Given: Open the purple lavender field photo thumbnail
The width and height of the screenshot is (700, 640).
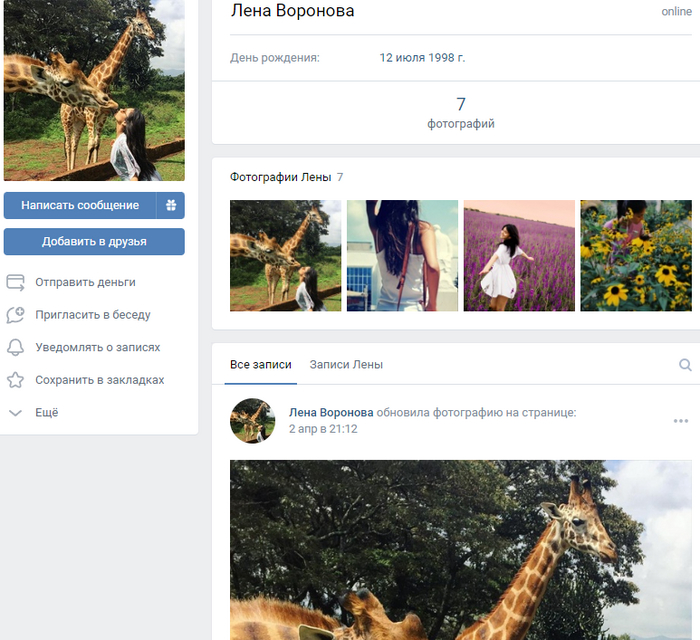Looking at the screenshot, I should pyautogui.click(x=519, y=255).
